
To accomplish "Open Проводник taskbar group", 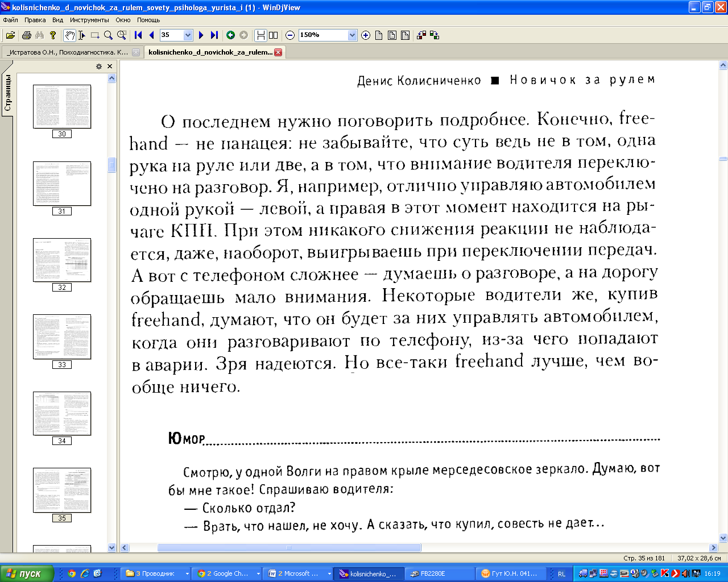I will coord(157,573).
